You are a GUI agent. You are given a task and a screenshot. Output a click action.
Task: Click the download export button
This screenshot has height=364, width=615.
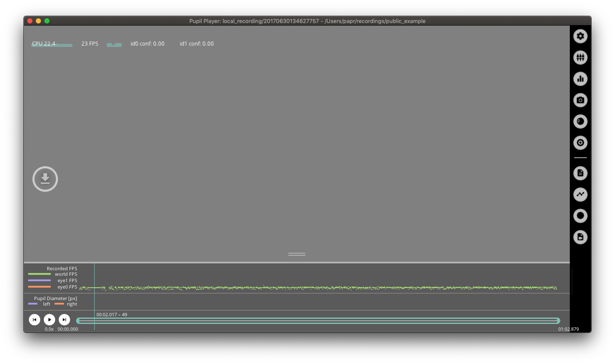point(45,179)
